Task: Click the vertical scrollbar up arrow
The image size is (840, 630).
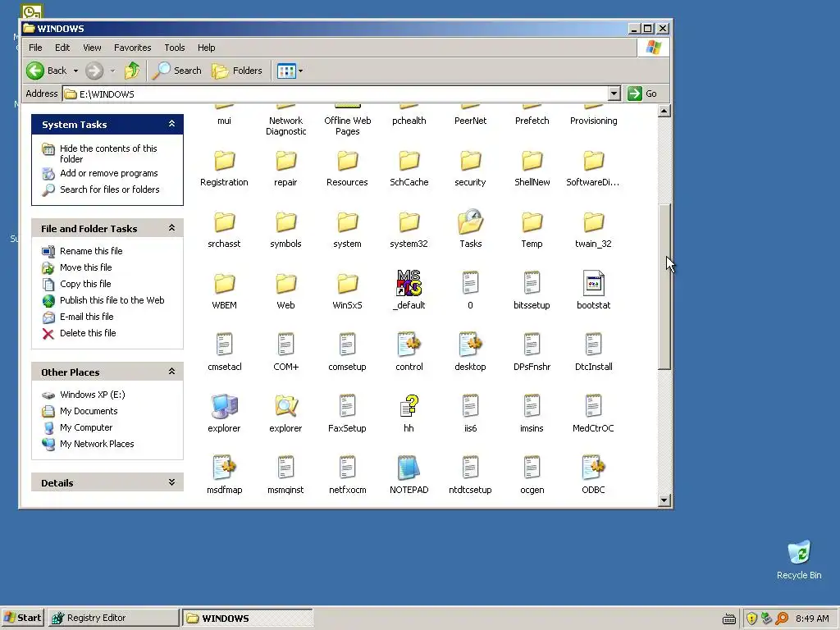Action: coord(664,111)
